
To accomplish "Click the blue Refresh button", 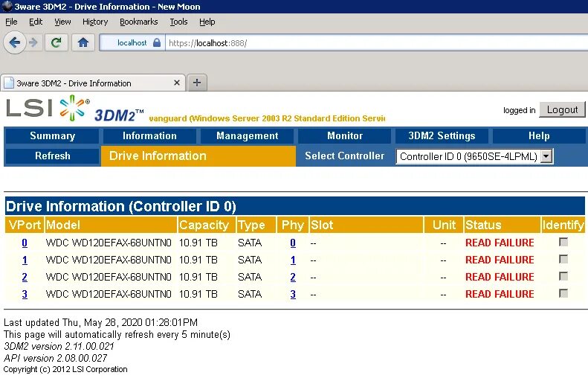I will coord(52,156).
